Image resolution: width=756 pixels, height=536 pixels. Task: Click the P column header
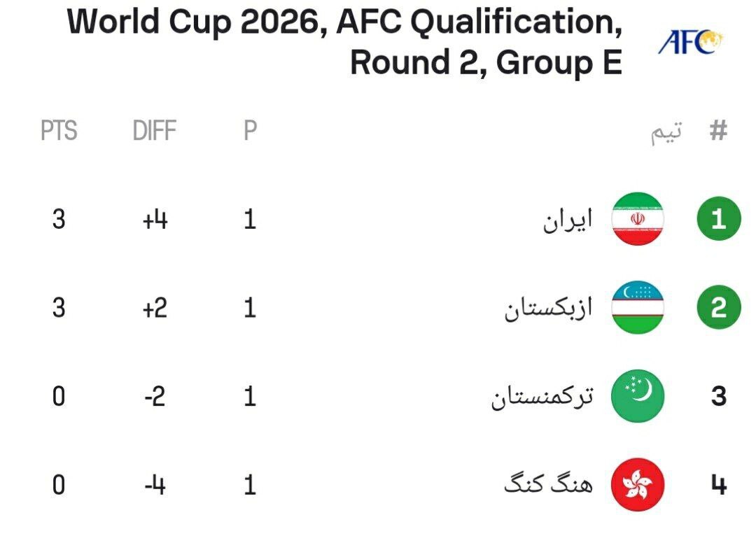click(x=250, y=131)
